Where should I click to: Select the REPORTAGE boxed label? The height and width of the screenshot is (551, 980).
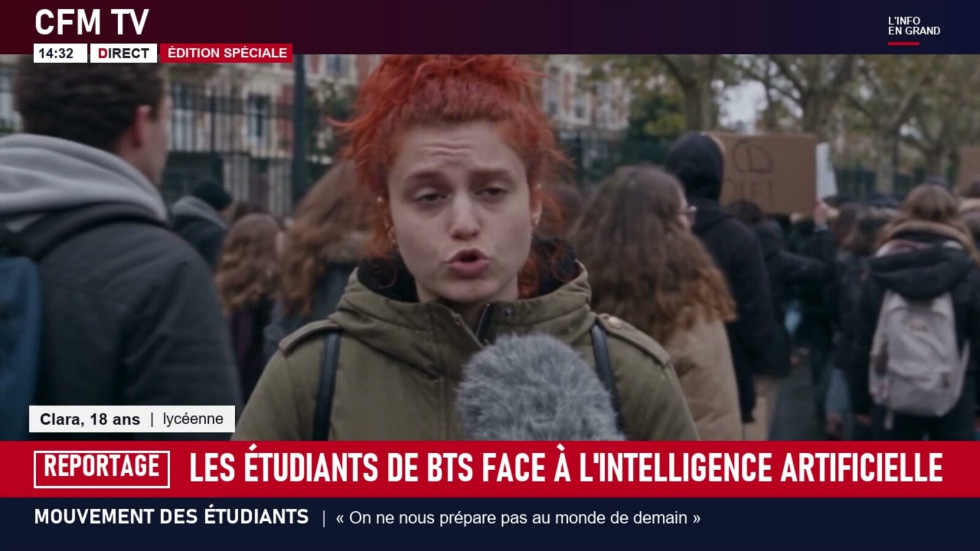point(102,468)
